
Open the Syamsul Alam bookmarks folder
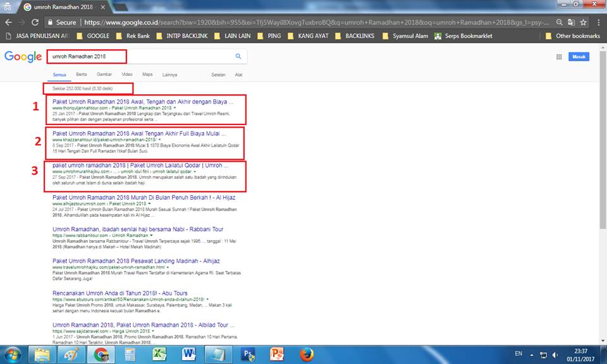(x=405, y=36)
